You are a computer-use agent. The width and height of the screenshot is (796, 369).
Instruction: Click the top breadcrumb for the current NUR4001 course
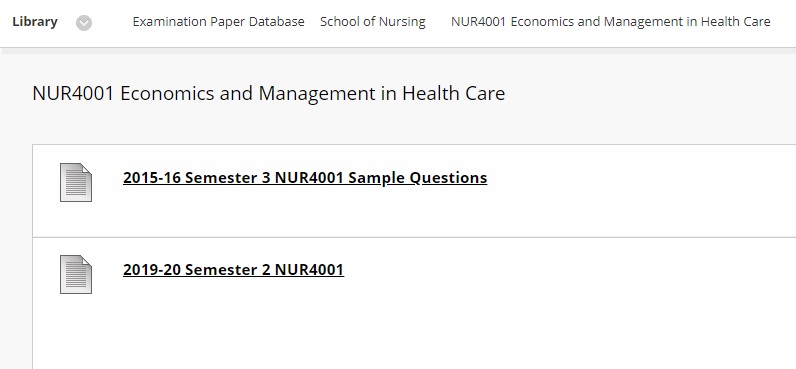611,22
